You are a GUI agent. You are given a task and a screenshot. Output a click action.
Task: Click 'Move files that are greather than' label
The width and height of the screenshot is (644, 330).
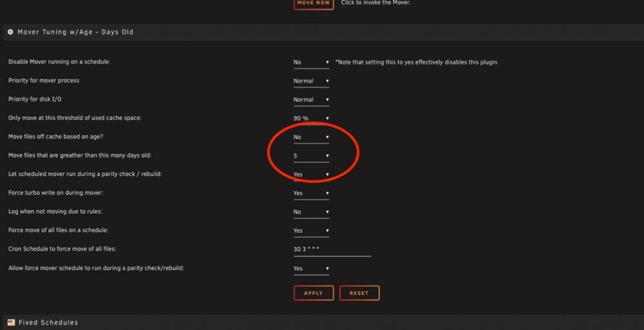pos(80,155)
